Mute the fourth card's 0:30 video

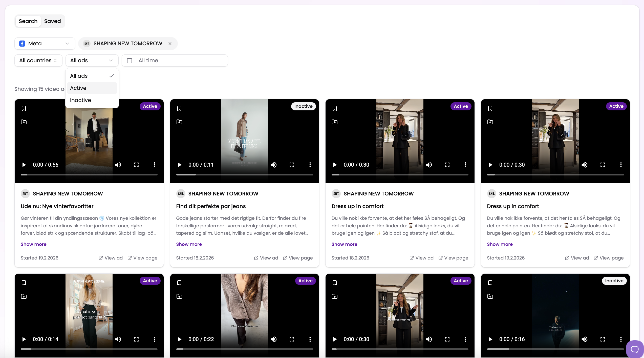[584, 165]
